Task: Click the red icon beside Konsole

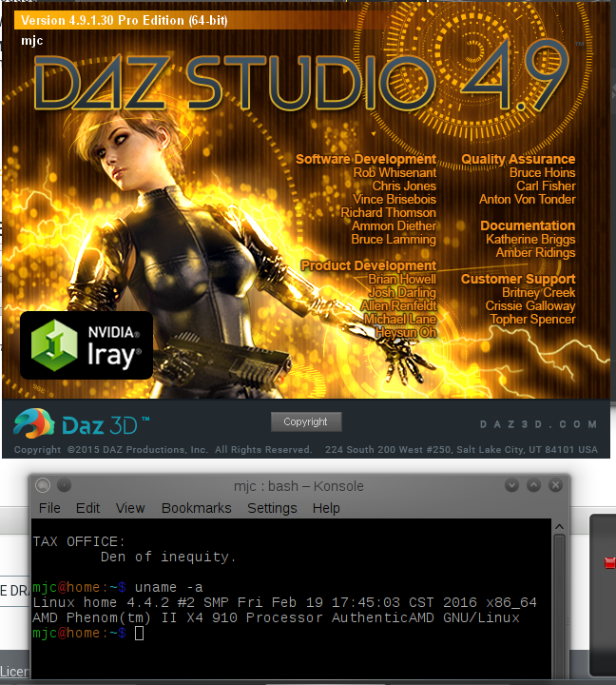Action: [609, 562]
